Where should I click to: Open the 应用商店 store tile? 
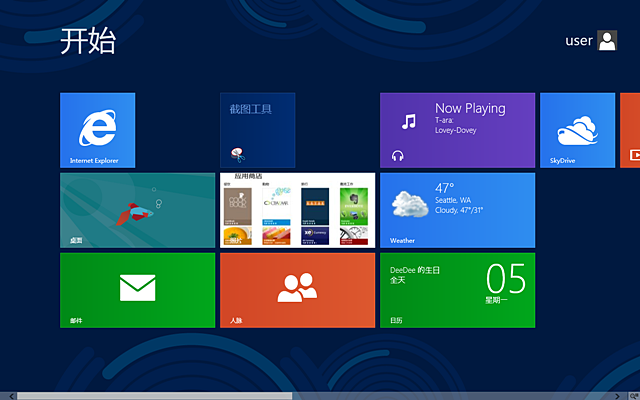(298, 210)
